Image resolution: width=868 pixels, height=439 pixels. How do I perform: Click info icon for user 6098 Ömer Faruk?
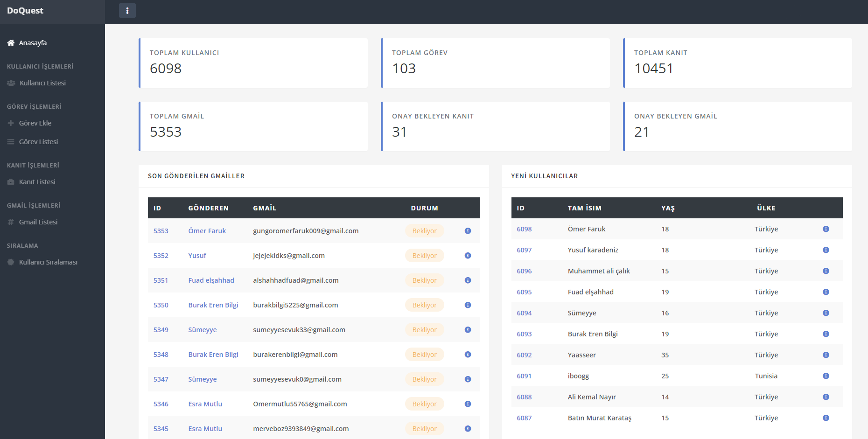[826, 229]
